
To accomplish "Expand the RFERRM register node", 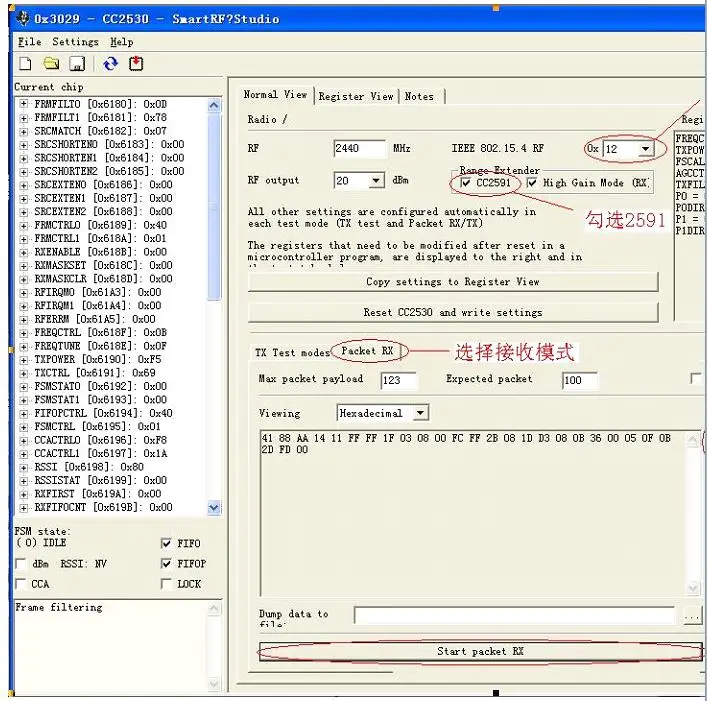I will pyautogui.click(x=23, y=319).
